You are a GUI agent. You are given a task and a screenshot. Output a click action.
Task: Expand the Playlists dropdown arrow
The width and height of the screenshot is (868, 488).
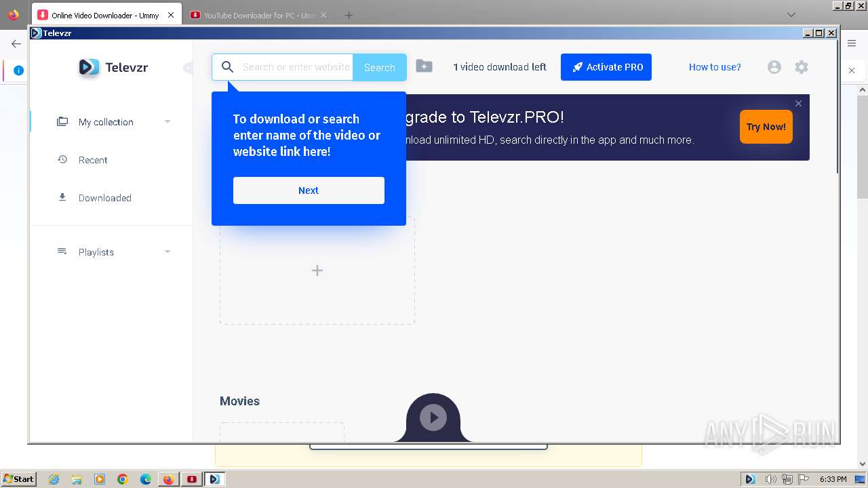pos(167,252)
